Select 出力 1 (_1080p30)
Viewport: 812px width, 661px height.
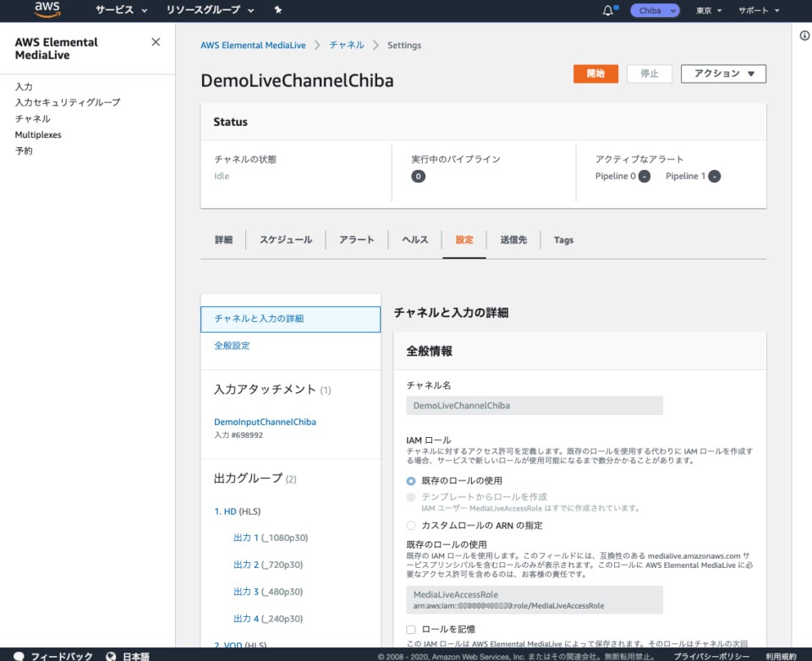point(271,538)
